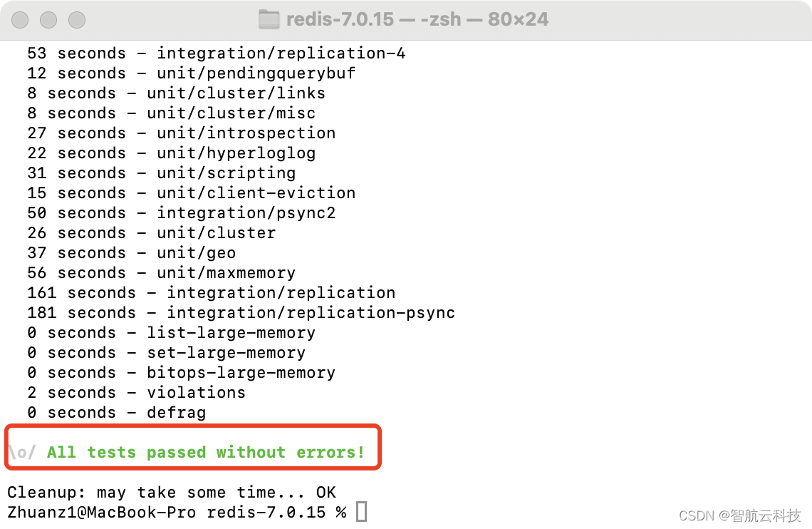Click the integration/psync2 result line
The image size is (812, 529).
coord(181,213)
